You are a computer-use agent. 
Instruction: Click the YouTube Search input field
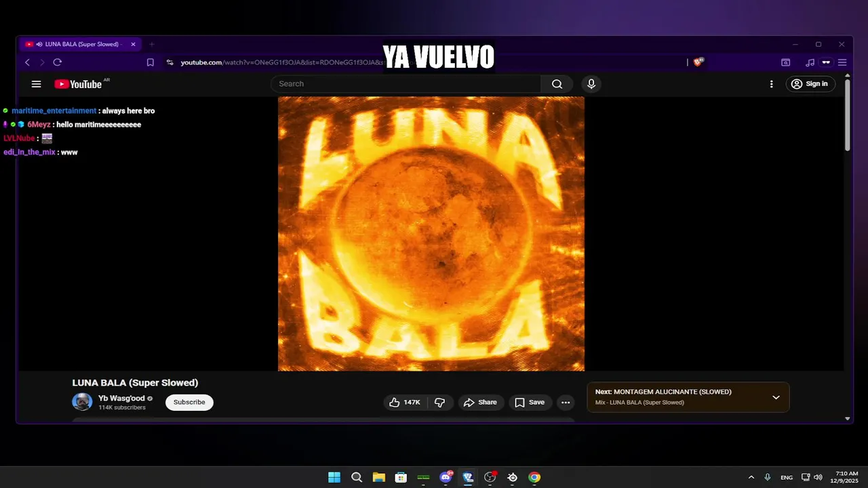[406, 84]
